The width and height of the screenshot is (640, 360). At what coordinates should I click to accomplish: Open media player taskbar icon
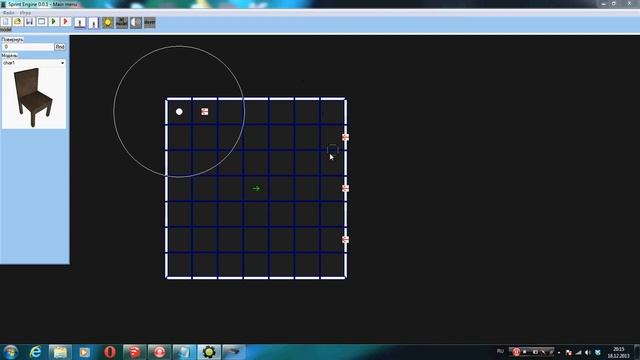(x=85, y=352)
